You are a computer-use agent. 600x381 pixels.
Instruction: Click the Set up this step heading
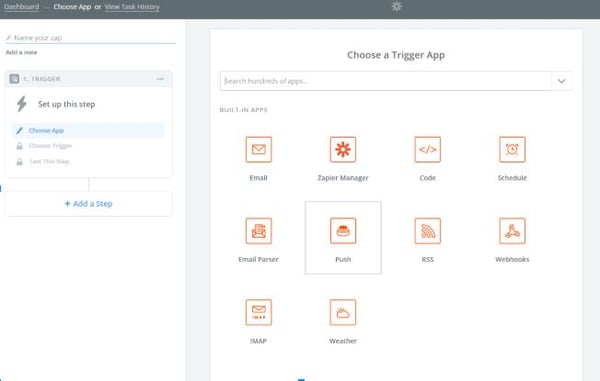pos(67,104)
